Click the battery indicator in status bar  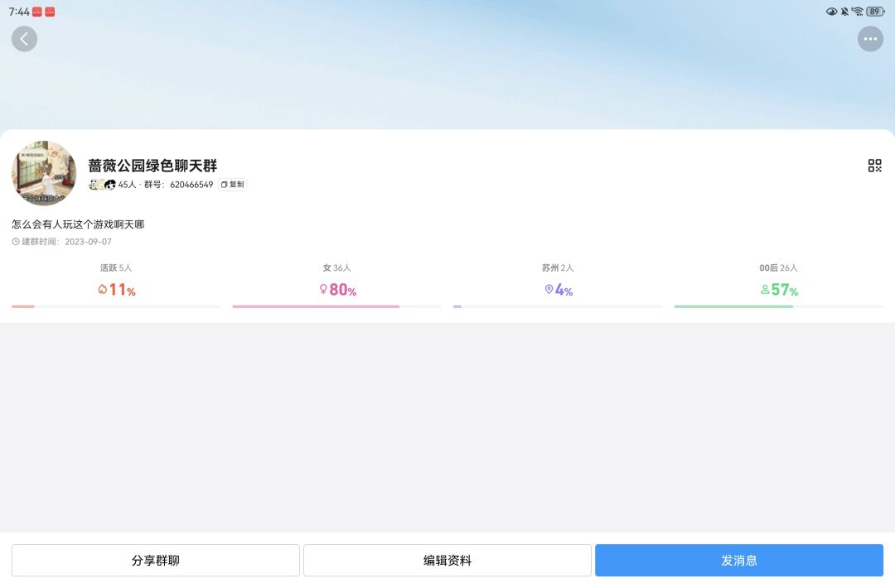[875, 12]
